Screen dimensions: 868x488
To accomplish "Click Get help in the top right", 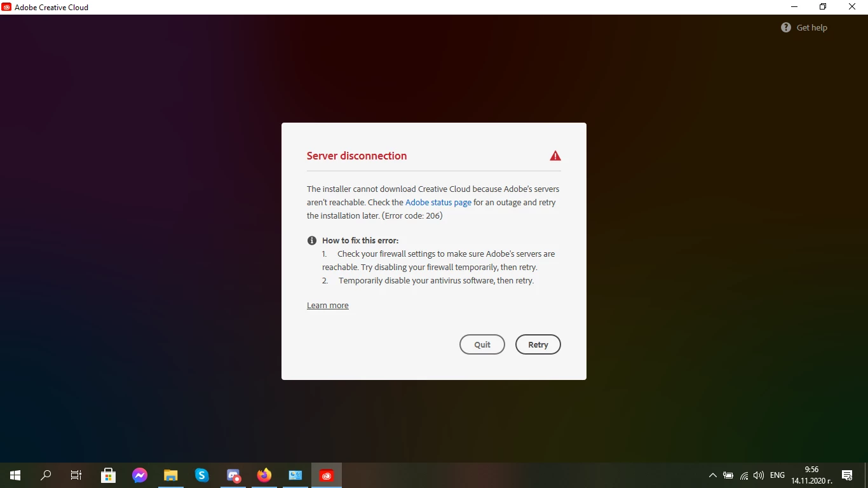I will [x=804, y=27].
